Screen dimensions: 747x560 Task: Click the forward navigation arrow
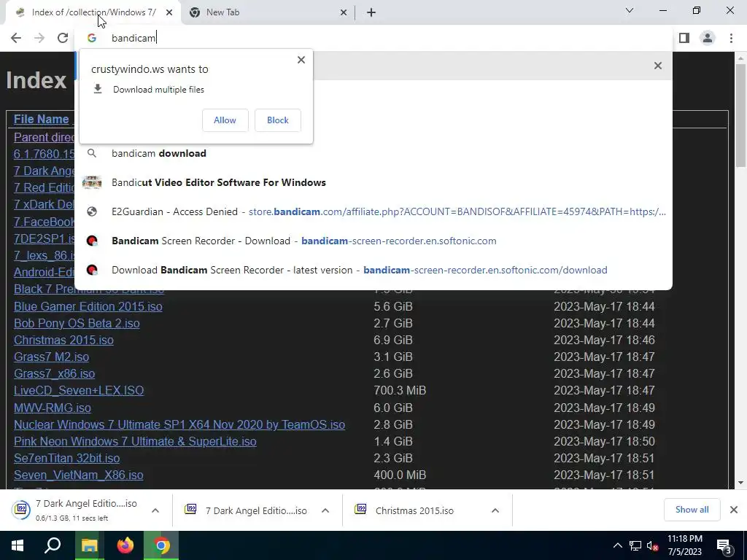tap(39, 38)
